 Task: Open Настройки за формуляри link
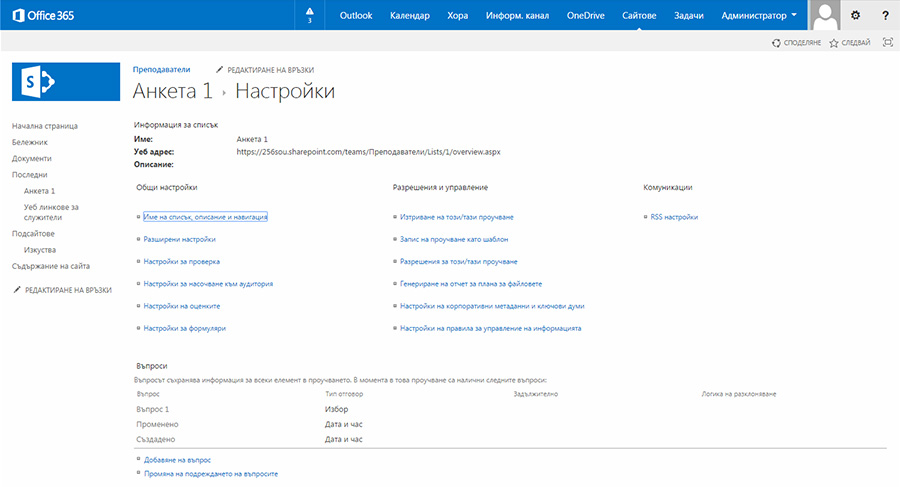(184, 328)
